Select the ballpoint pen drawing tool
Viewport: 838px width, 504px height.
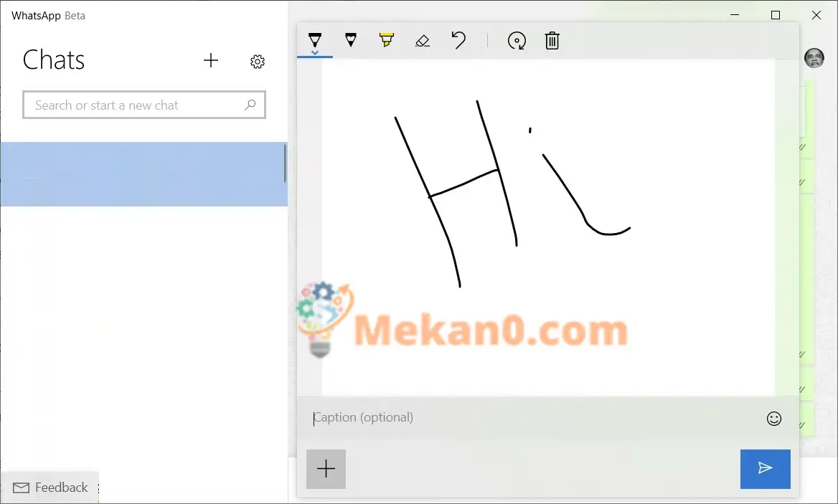coord(315,39)
